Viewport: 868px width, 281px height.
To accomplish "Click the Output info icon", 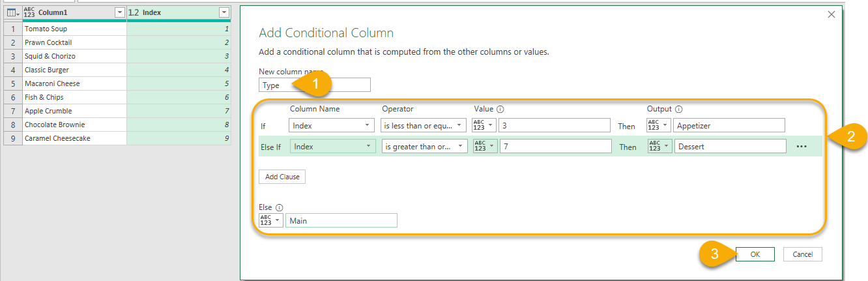I will click(x=678, y=110).
